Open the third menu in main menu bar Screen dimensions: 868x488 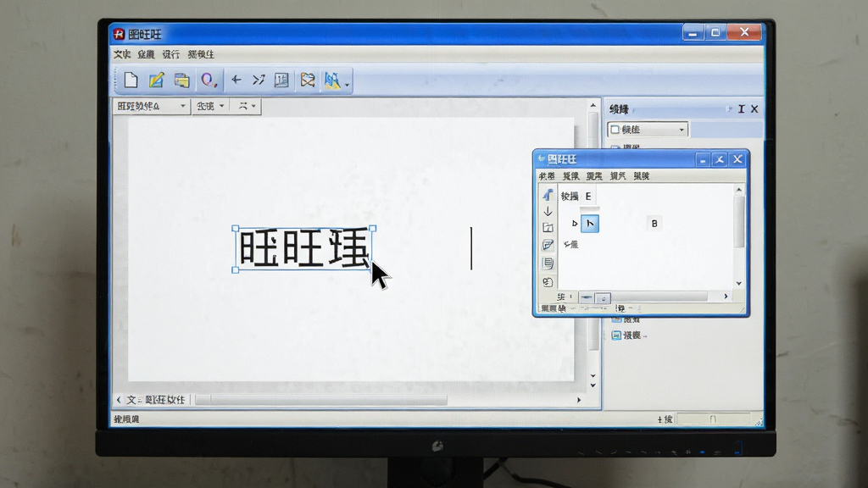coord(171,54)
